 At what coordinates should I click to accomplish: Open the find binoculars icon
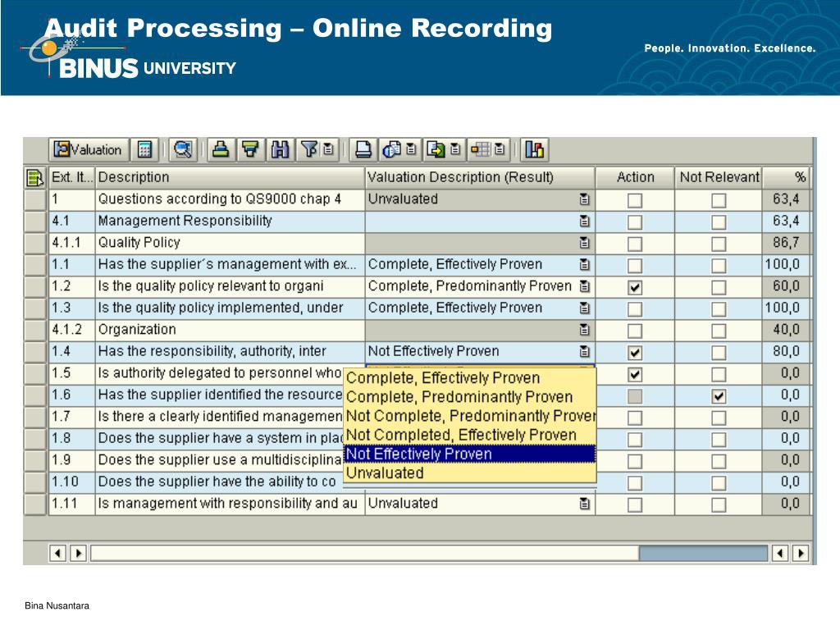click(x=281, y=149)
